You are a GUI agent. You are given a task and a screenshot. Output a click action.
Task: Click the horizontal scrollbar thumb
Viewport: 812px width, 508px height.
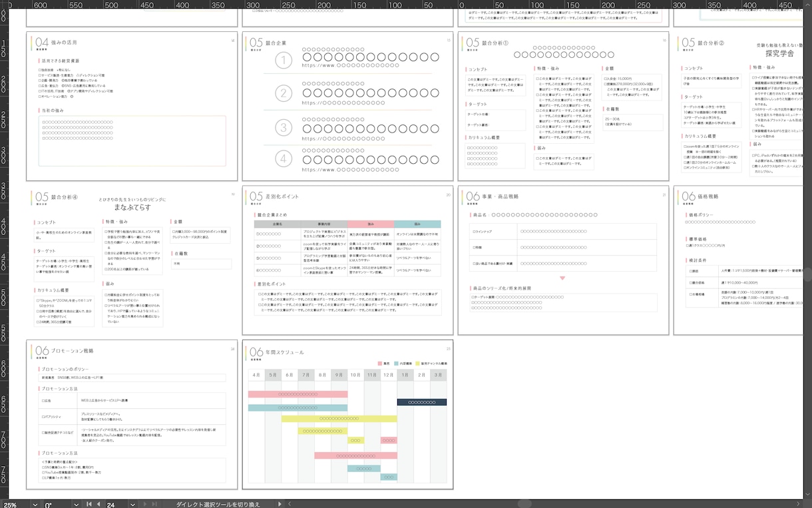click(523, 504)
